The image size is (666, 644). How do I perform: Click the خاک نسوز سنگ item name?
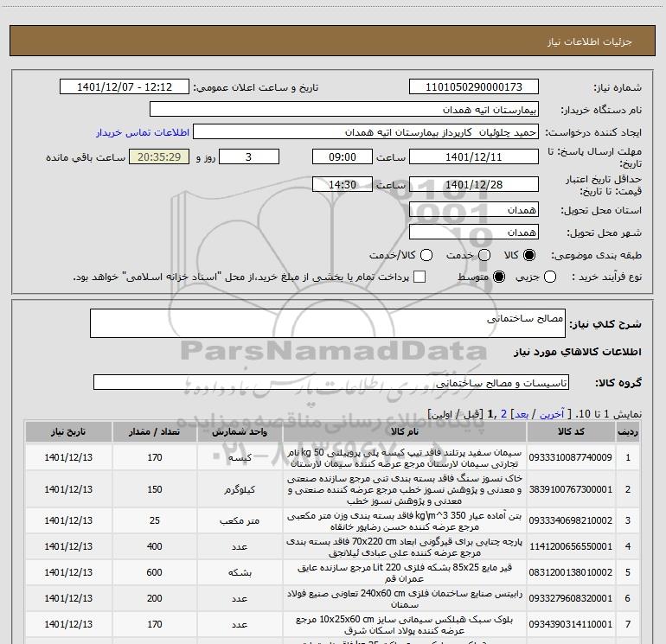click(405, 489)
